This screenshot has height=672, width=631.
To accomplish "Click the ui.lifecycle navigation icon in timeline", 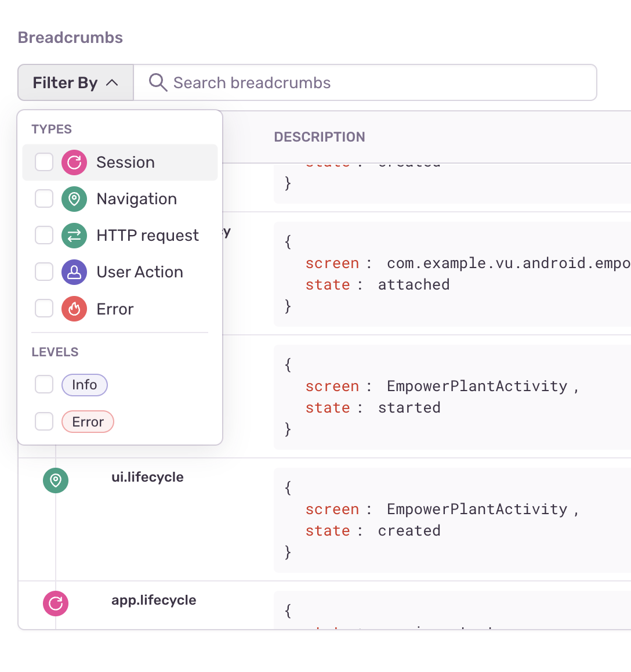I will tap(56, 480).
